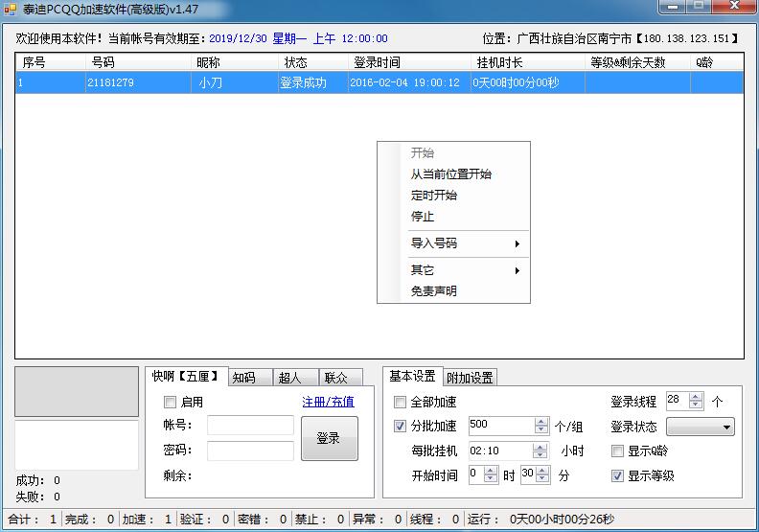The image size is (759, 532).
Task: Open 免责声明 from context menu
Action: tap(453, 291)
